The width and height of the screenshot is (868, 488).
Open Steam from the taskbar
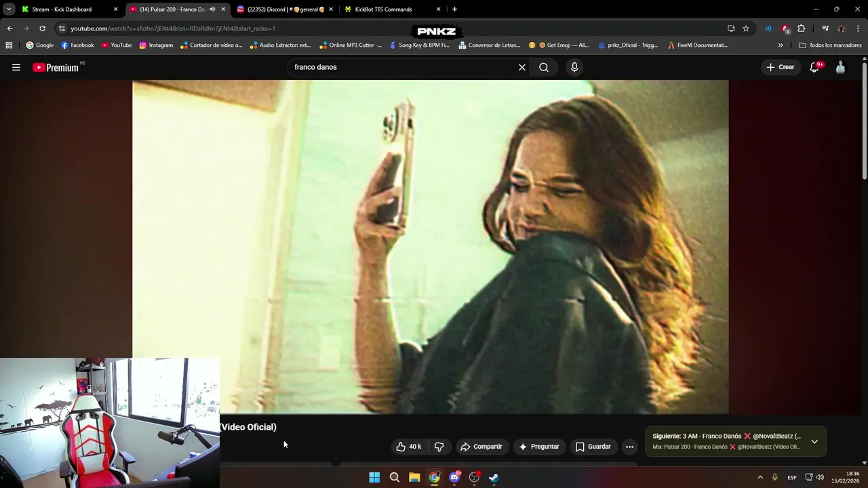pyautogui.click(x=494, y=477)
